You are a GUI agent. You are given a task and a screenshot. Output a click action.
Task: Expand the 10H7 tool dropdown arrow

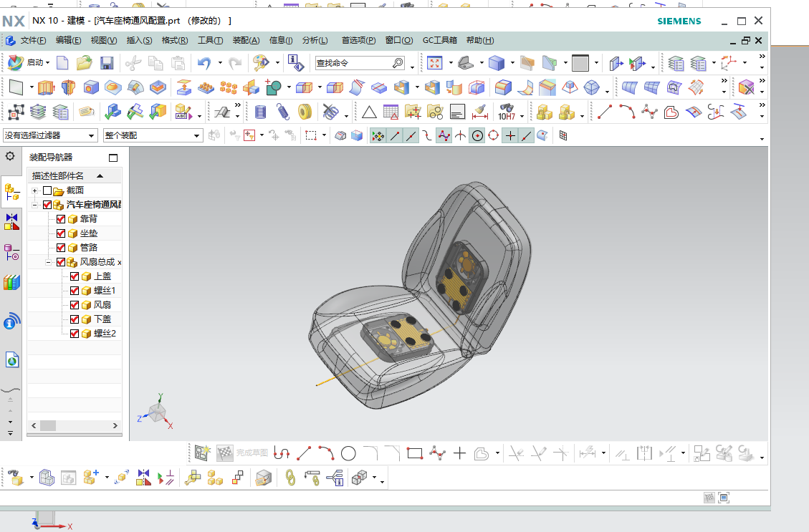(522, 116)
